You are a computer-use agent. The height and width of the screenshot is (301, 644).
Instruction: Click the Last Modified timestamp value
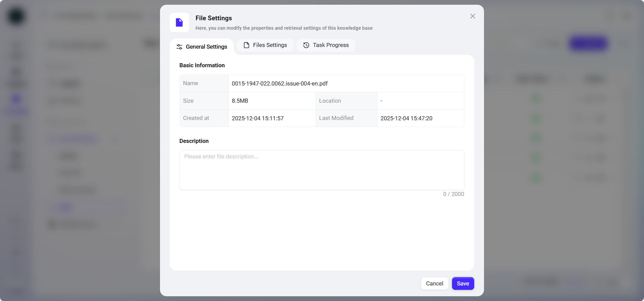(x=406, y=119)
